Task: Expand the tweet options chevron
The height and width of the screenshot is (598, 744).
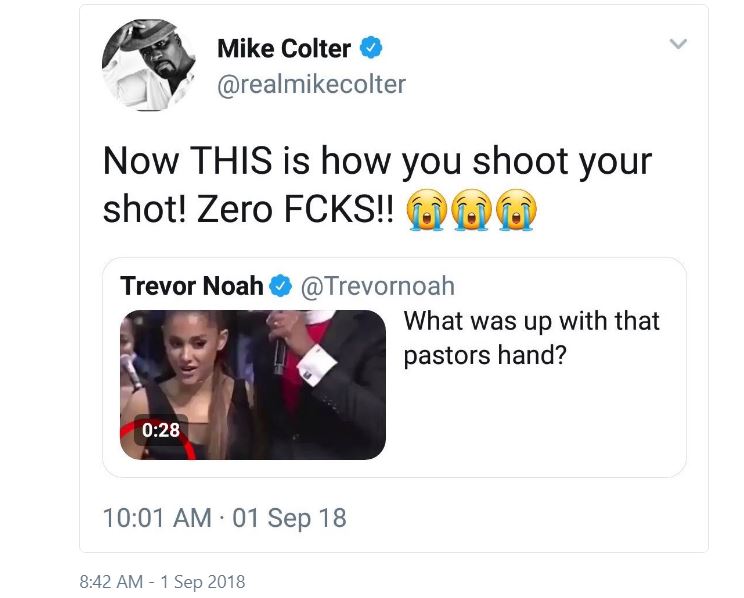Action: click(x=679, y=44)
